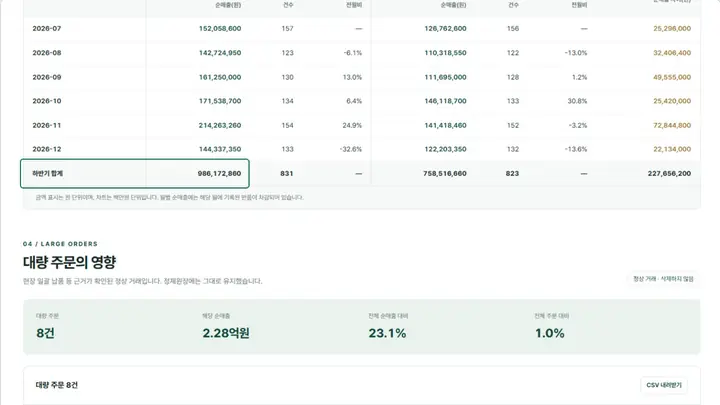720x405 pixels.
Task: Click the '정상 거래 · 삭제하지 않음' badge
Action: coord(663,279)
